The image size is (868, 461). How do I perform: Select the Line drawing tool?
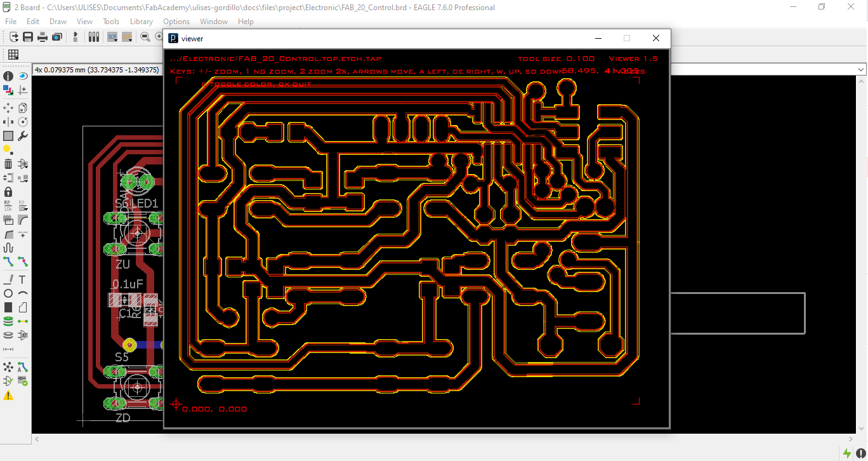(8, 279)
